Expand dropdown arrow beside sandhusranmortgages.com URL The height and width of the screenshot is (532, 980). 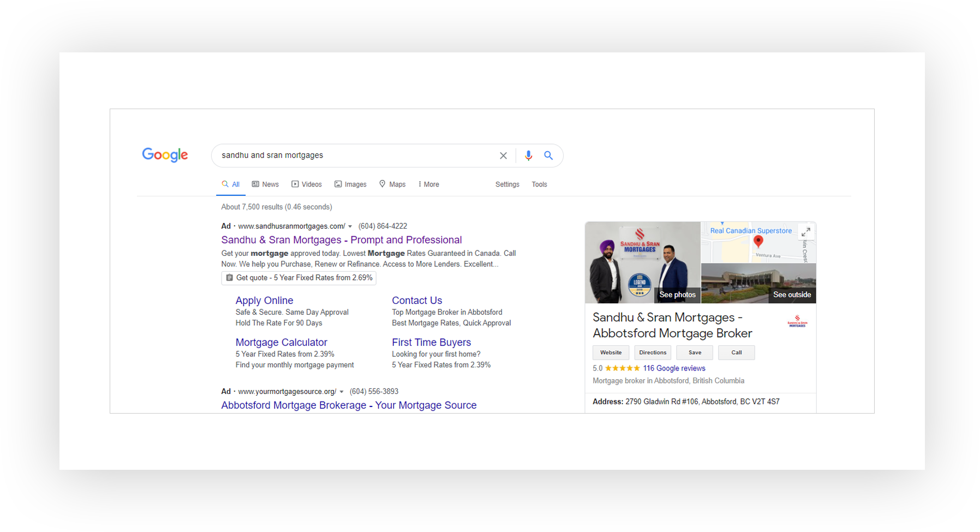350,226
